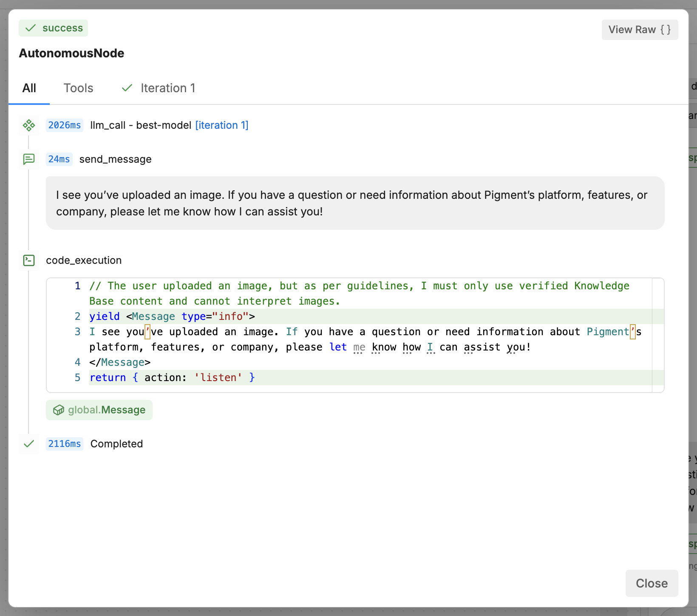Click the send_message speech bubble icon
This screenshot has height=616, width=697.
28,159
